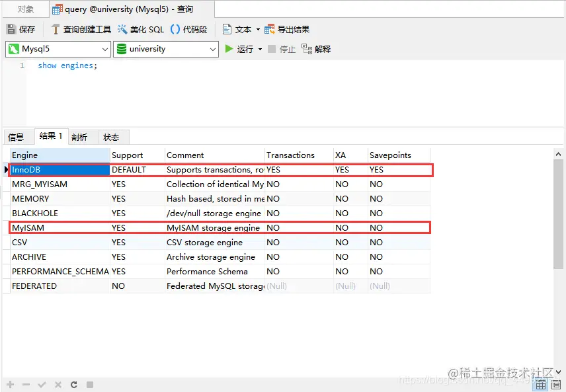Click the discard changes X icon
The image size is (566, 392).
point(58,385)
